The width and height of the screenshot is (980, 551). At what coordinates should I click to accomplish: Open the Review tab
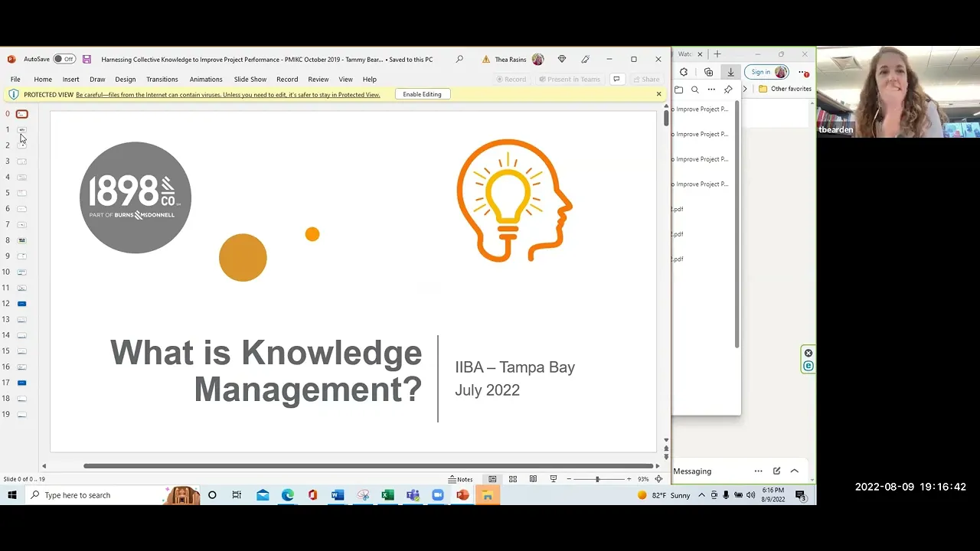coord(318,79)
